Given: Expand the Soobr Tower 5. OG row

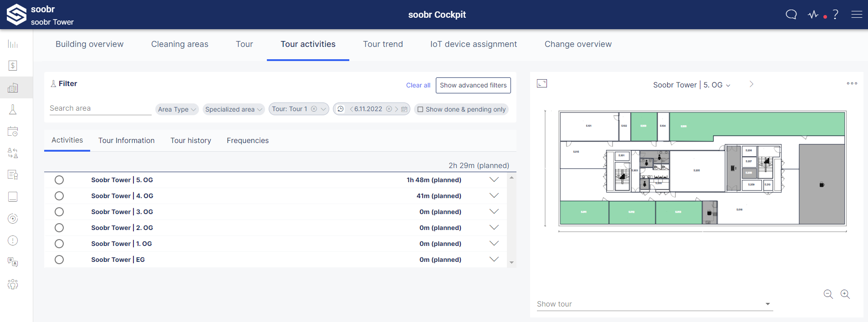Looking at the screenshot, I should click(494, 180).
